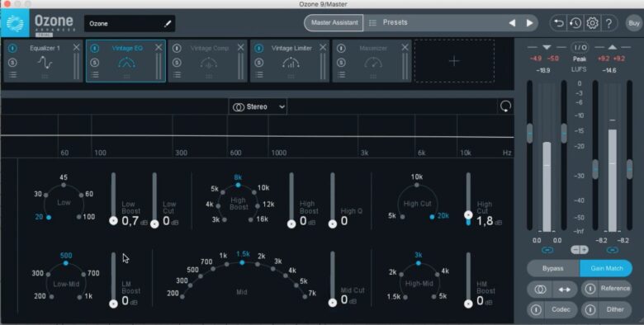Solo the Equalizer 1 module
Screen dimensions: 644x325
(12, 63)
